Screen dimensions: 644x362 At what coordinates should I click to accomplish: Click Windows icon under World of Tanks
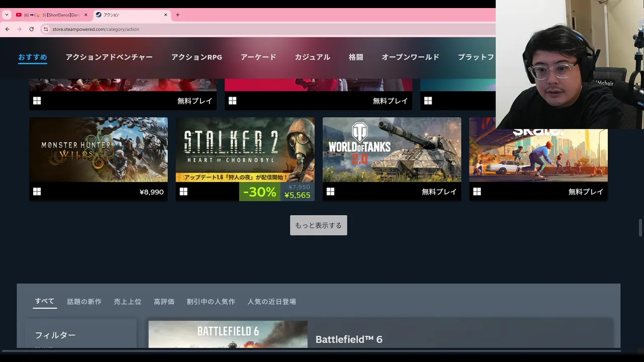tap(331, 192)
